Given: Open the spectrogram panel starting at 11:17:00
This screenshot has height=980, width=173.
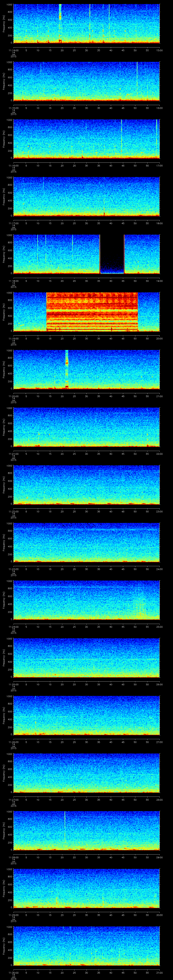Looking at the screenshot, I should [86, 196].
